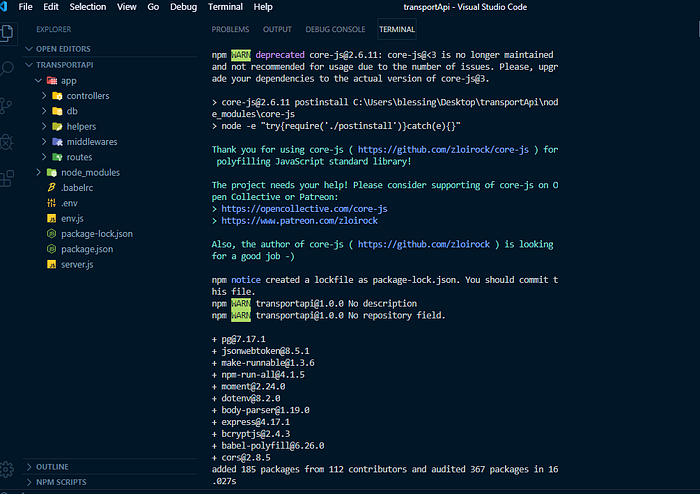Click the env.js file icon
Screen dimensions: 700x494
tap(52, 218)
